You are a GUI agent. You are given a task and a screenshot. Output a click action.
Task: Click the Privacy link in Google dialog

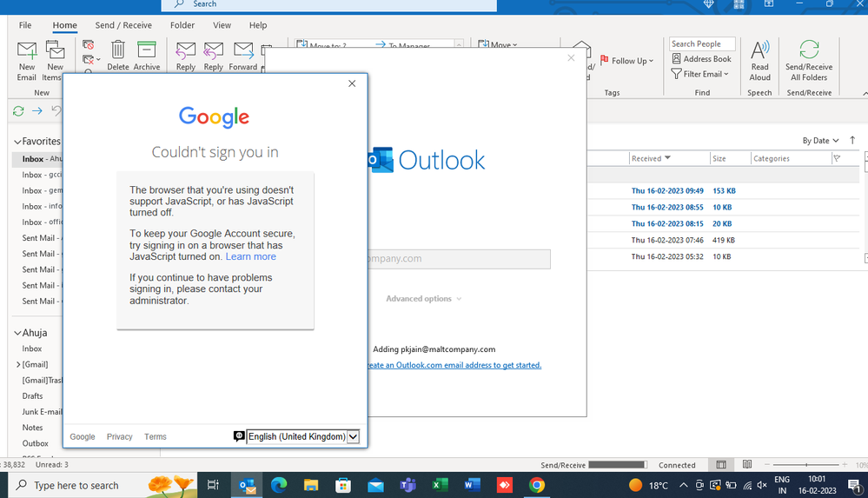click(120, 436)
